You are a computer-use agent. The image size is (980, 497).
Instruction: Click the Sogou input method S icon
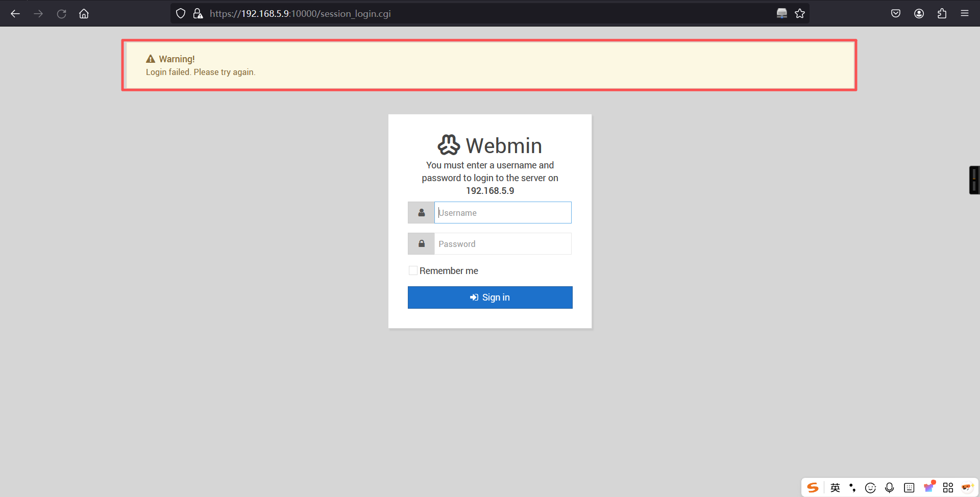coord(813,488)
